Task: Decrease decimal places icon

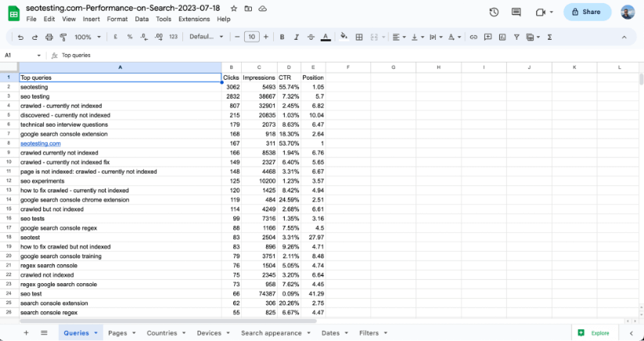Action: click(144, 37)
